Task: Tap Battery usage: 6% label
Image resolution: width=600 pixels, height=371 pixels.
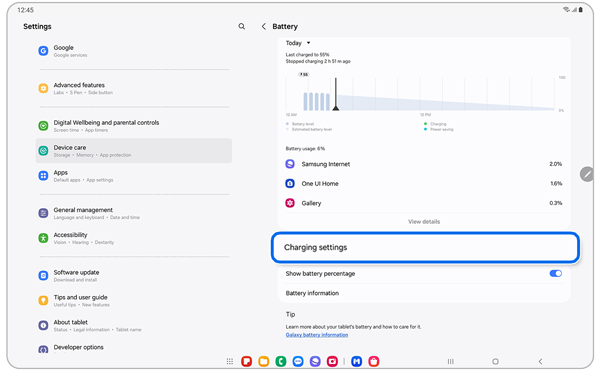Action: coord(305,149)
